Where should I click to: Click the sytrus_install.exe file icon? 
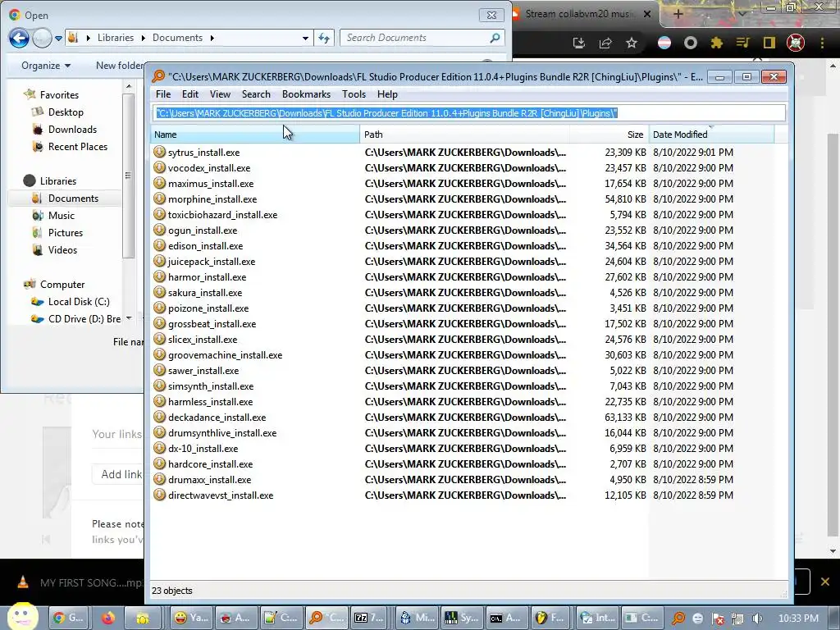point(159,152)
